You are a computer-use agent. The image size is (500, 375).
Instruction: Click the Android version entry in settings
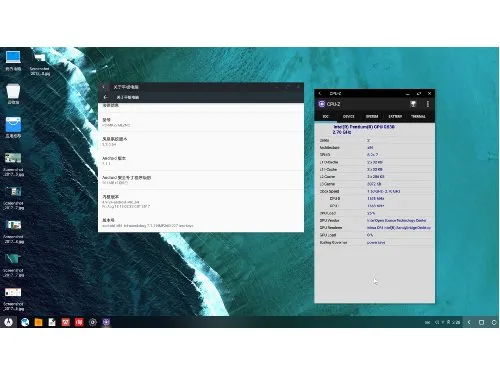click(201, 161)
